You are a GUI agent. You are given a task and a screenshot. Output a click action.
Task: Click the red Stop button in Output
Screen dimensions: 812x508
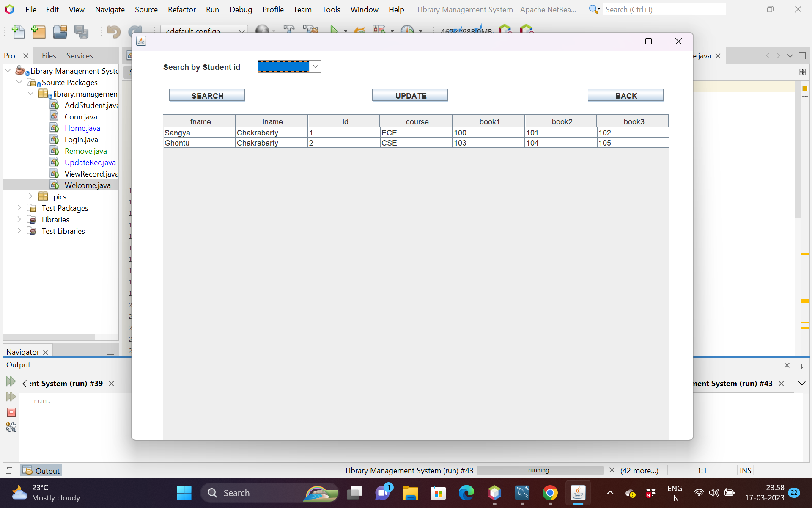[x=11, y=412]
